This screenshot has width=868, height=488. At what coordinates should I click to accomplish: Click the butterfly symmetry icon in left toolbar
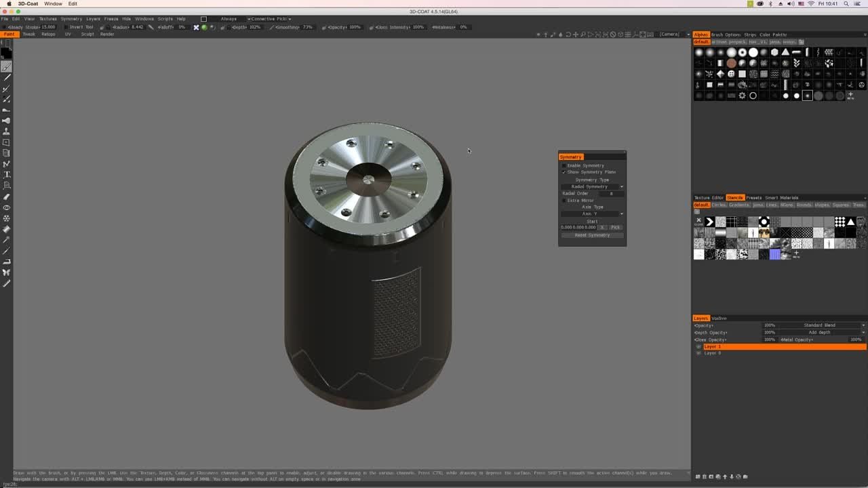[7, 272]
